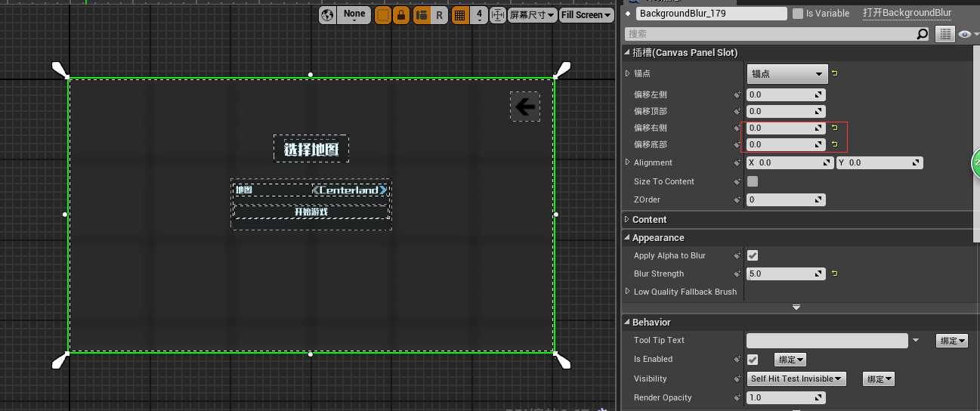Select the bottom-right anchor handle of the canvas
The image size is (980, 411).
point(562,360)
